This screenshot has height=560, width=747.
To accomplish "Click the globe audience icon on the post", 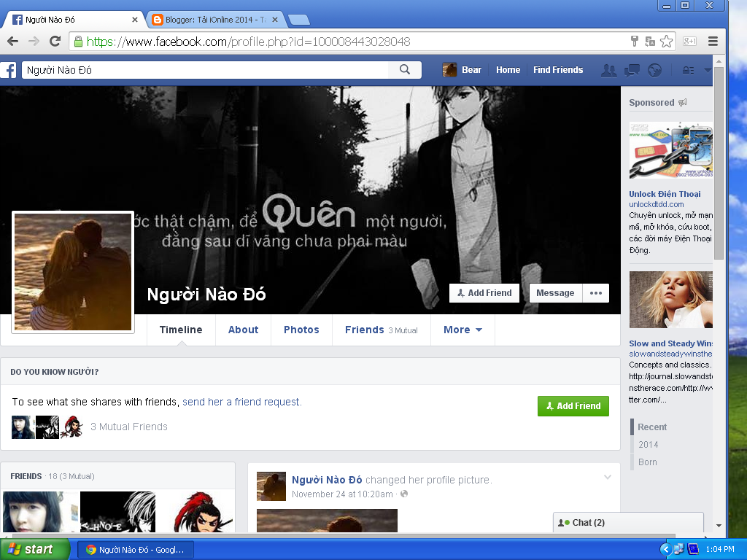I will coord(404,494).
